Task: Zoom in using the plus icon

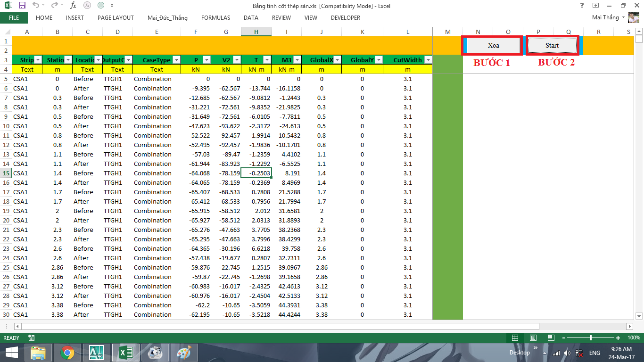Action: tap(618, 337)
